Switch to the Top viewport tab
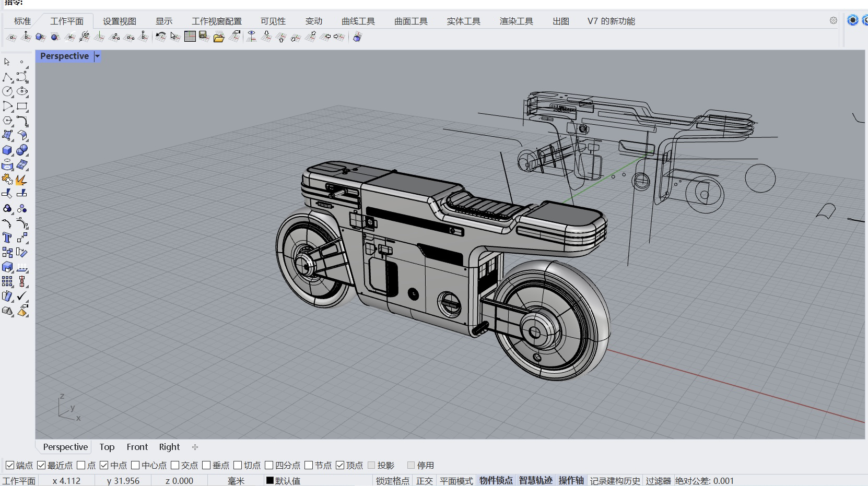Screen dimensions: 868x486 click(107, 447)
